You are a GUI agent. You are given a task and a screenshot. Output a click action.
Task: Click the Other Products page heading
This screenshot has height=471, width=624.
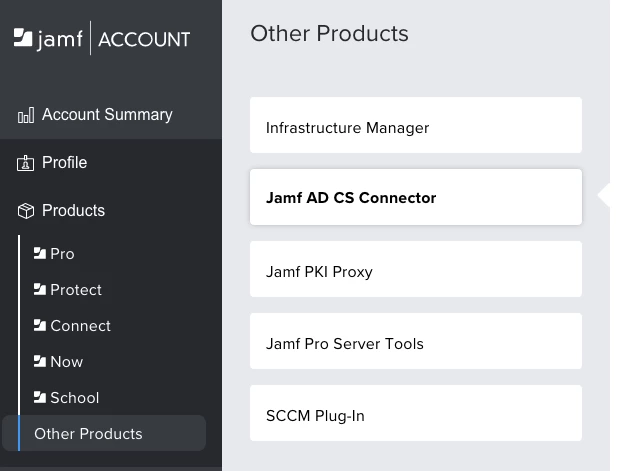(329, 33)
